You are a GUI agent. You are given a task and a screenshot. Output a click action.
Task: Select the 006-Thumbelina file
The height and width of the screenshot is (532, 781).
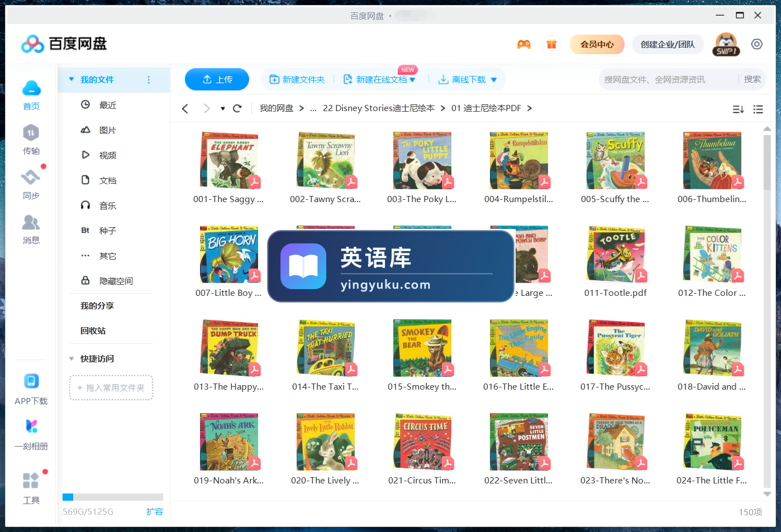(x=712, y=168)
